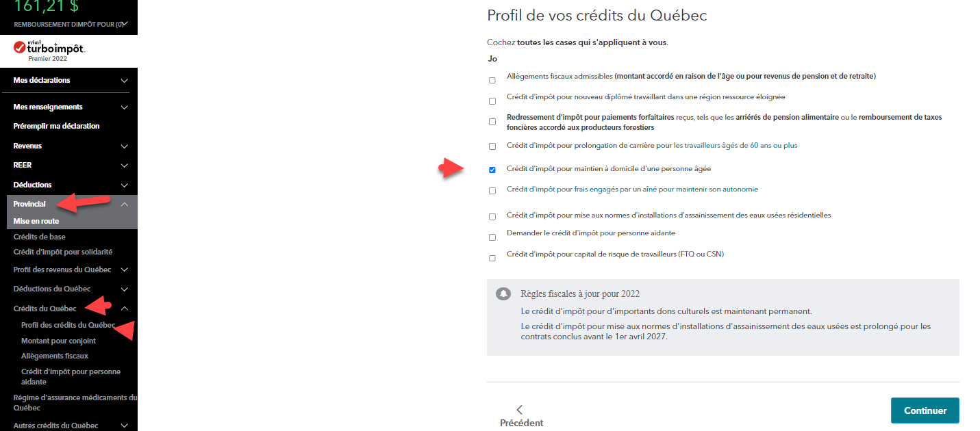Open Régime d'assurance médicaments du Québec
This screenshot has height=431, width=980.
[75, 402]
